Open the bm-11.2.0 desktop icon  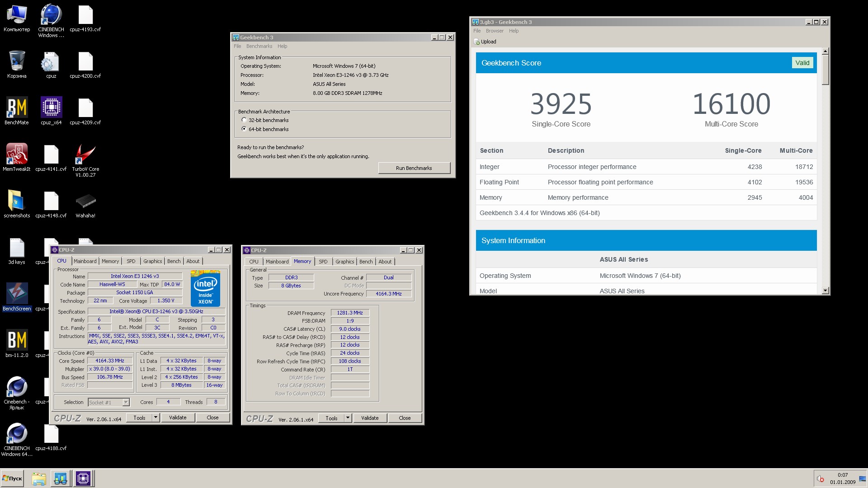pyautogui.click(x=17, y=344)
